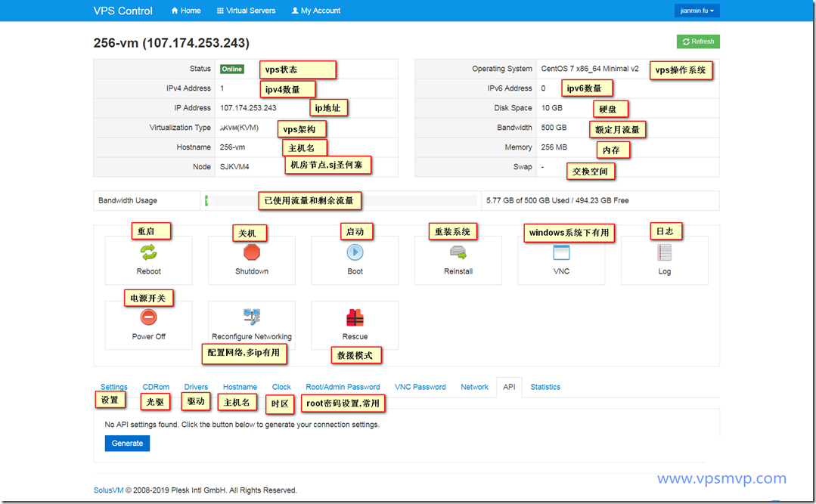View the server Log icon
This screenshot has width=816, height=504.
(x=664, y=253)
